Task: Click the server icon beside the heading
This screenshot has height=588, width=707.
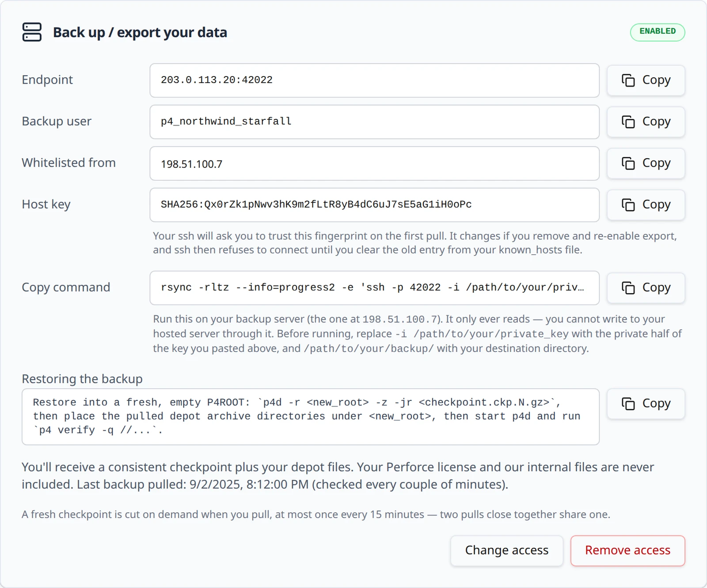Action: point(32,32)
